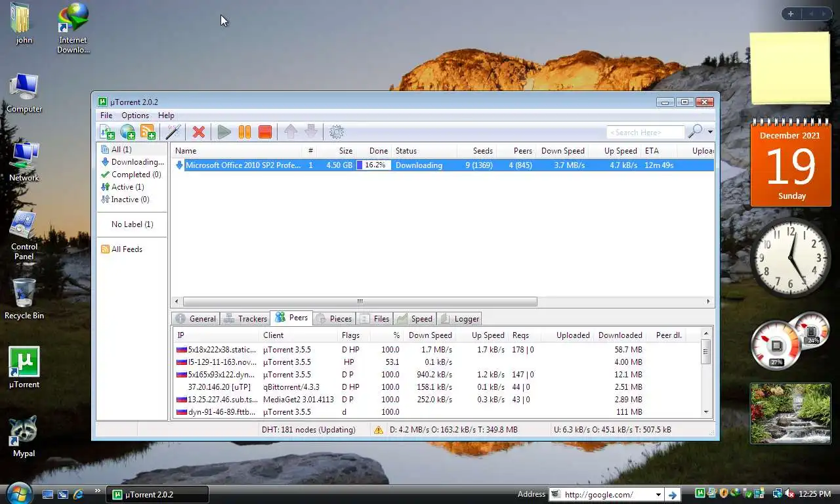Switch to the Trackers tab

coord(245,319)
